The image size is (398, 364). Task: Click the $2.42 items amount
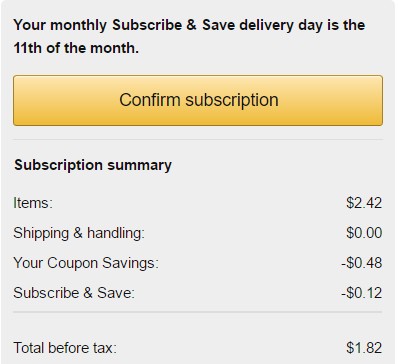364,203
